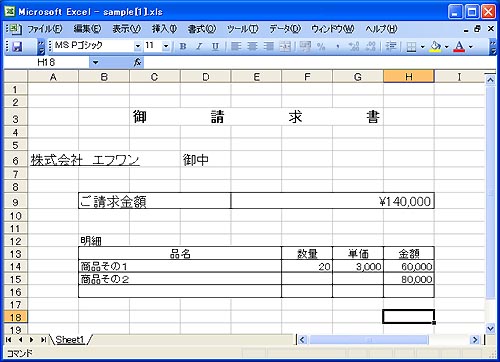The width and height of the screenshot is (500, 362).
Task: Toggle Italic formatting
Action: coord(199,46)
